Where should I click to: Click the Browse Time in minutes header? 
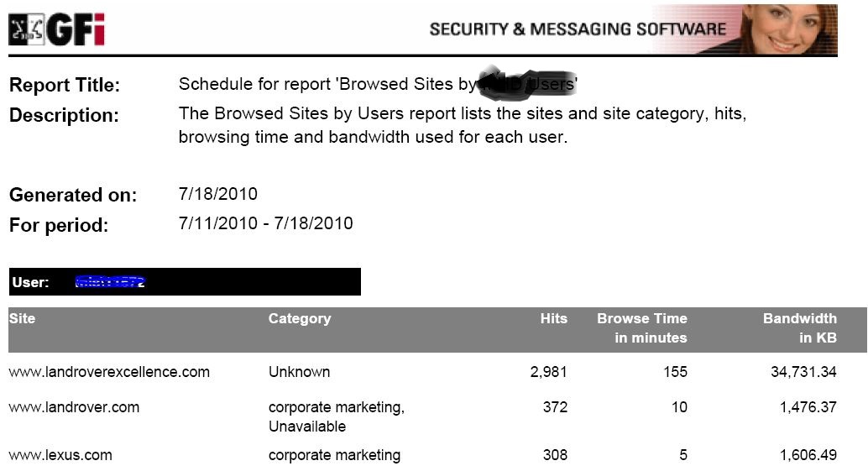(x=641, y=328)
